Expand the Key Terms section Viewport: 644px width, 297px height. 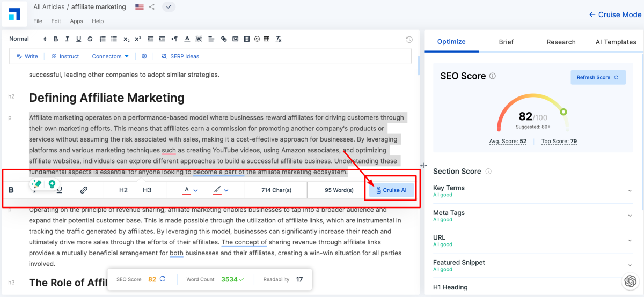(630, 190)
